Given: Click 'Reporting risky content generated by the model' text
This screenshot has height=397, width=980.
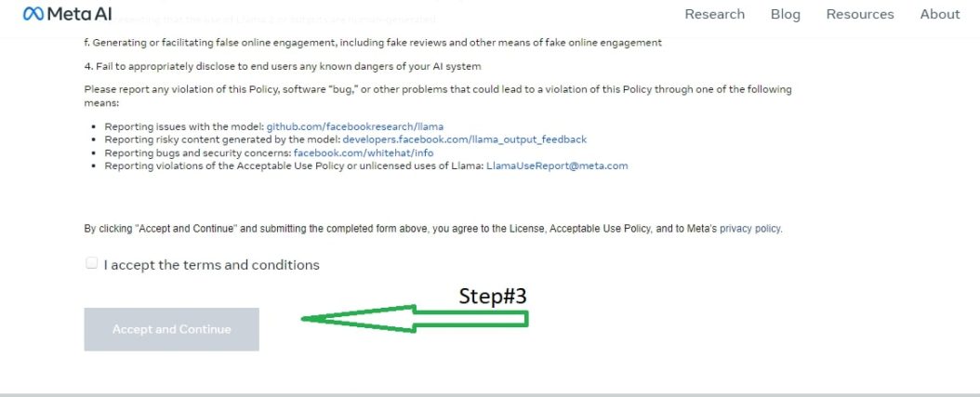Looking at the screenshot, I should [222, 139].
